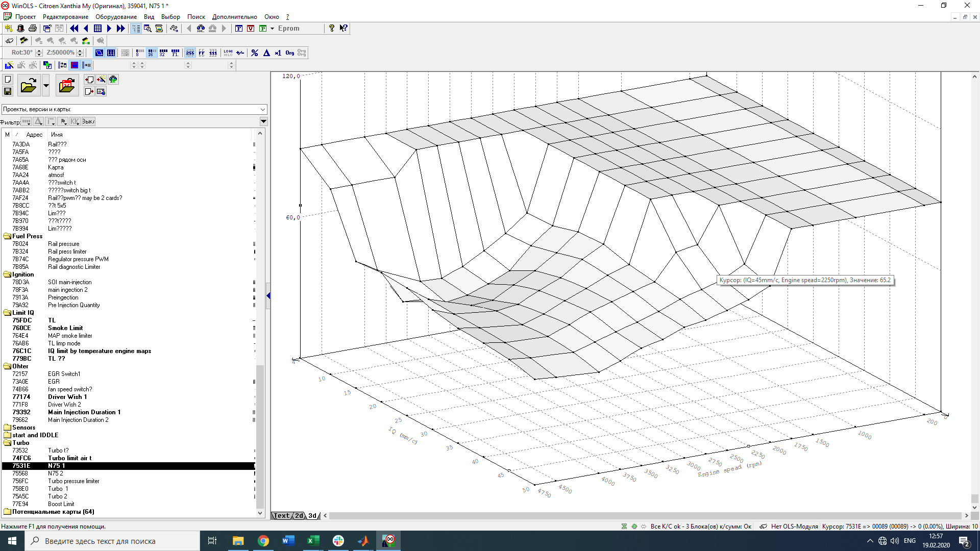Click the blue grid table icon
The width and height of the screenshot is (980, 551).
(x=97, y=29)
